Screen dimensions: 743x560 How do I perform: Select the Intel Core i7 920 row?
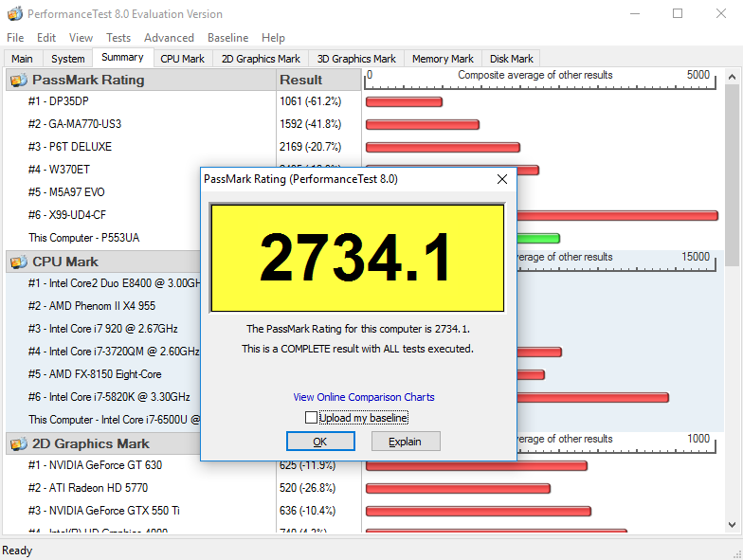102,329
